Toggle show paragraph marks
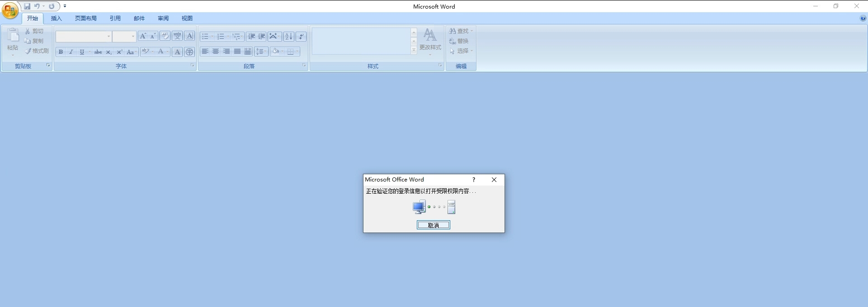The height and width of the screenshot is (307, 868). (x=301, y=36)
